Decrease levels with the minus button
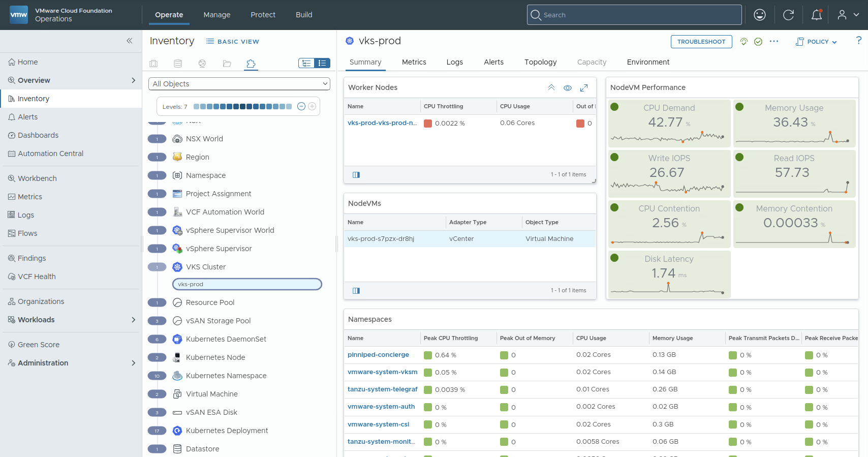 tap(301, 106)
